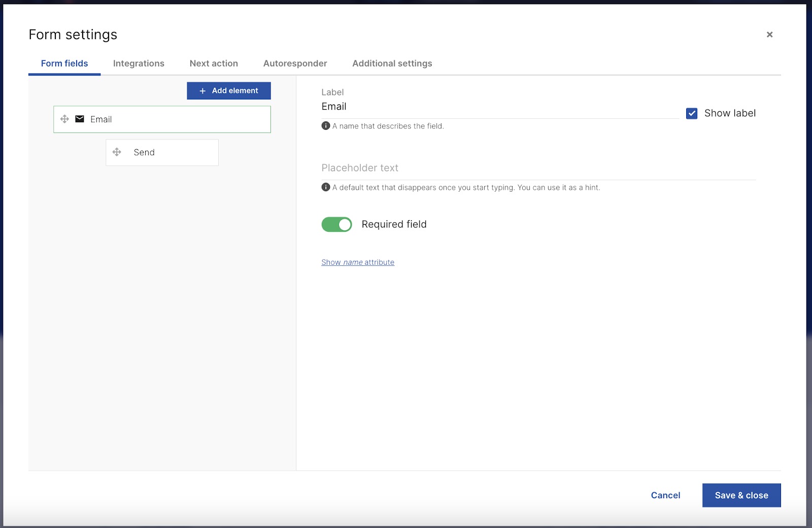Click the info icon under the Label field

(x=325, y=126)
